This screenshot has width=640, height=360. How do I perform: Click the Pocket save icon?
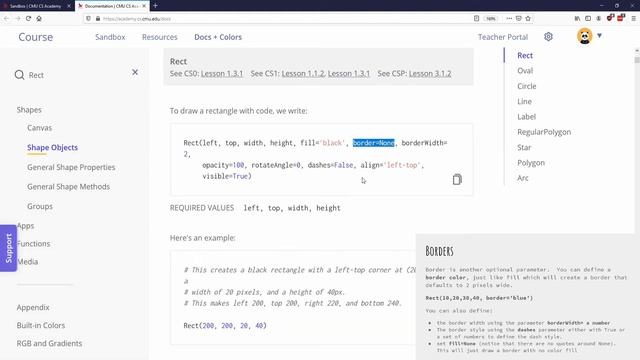tap(518, 18)
